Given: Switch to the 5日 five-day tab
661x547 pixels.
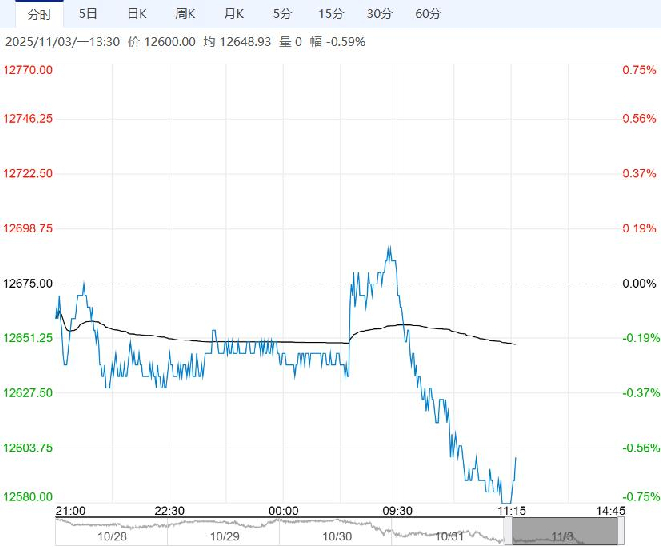Looking at the screenshot, I should 89,14.
